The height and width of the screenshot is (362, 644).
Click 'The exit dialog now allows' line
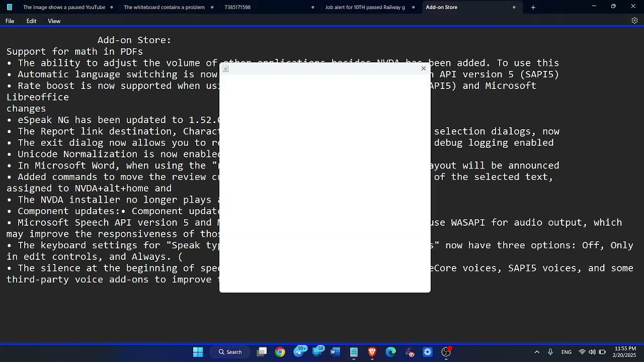113,143
